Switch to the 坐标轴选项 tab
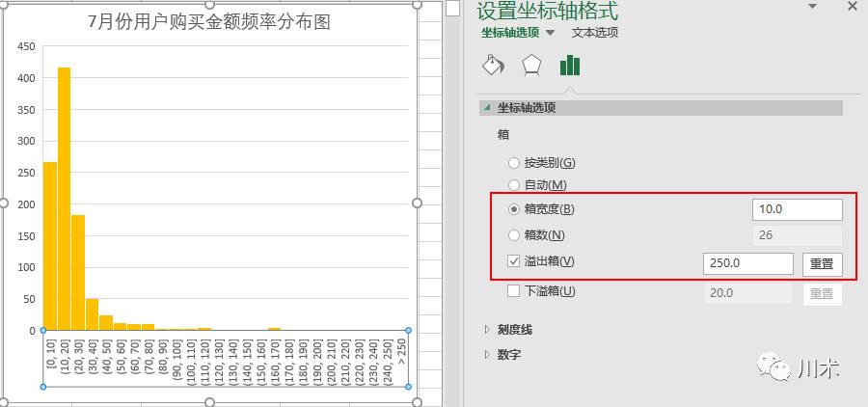The image size is (868, 407). click(x=510, y=33)
